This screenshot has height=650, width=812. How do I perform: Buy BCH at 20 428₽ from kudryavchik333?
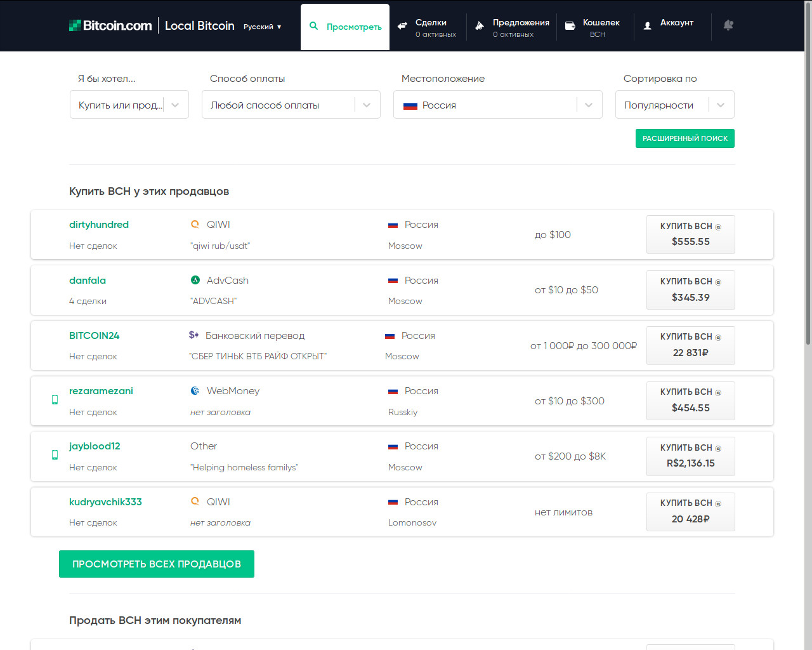691,511
